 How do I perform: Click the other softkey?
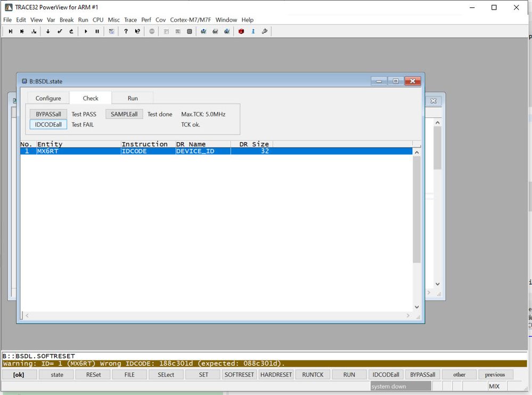click(x=460, y=375)
